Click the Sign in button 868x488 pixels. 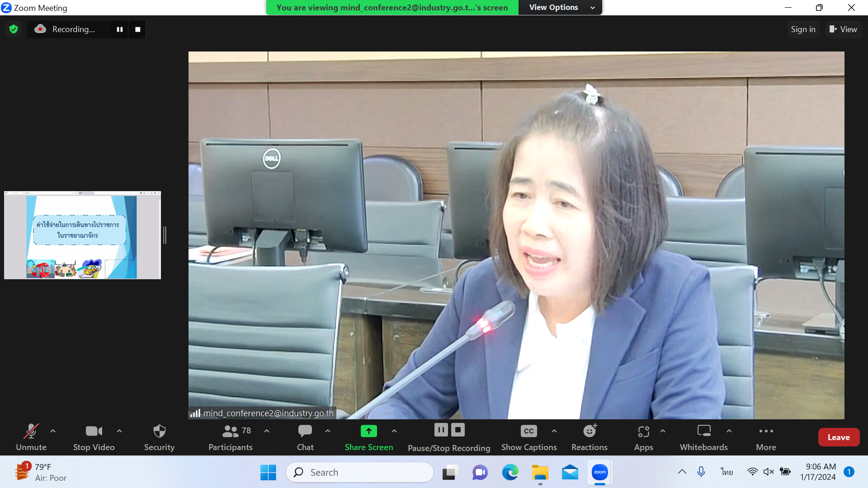pyautogui.click(x=803, y=29)
